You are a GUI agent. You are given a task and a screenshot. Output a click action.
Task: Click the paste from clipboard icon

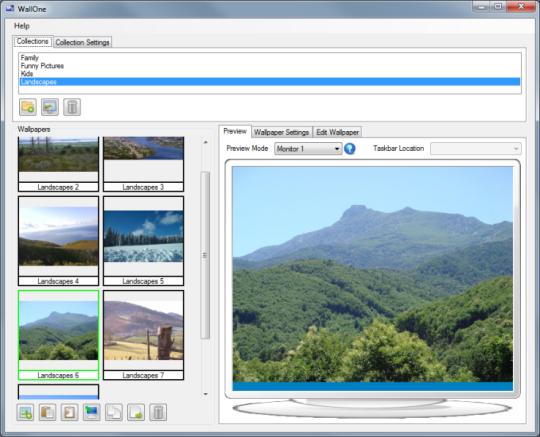click(x=47, y=412)
